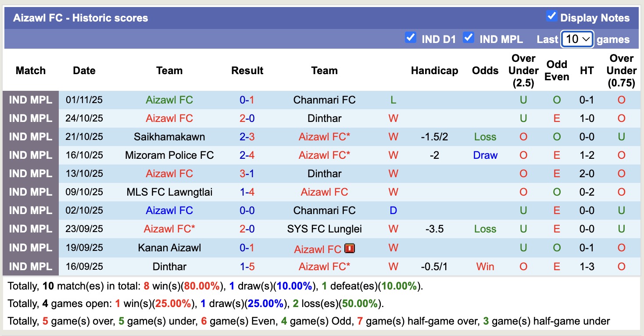The width and height of the screenshot is (644, 336).
Task: Click the Win odds result for 16/09/25
Action: (x=485, y=267)
